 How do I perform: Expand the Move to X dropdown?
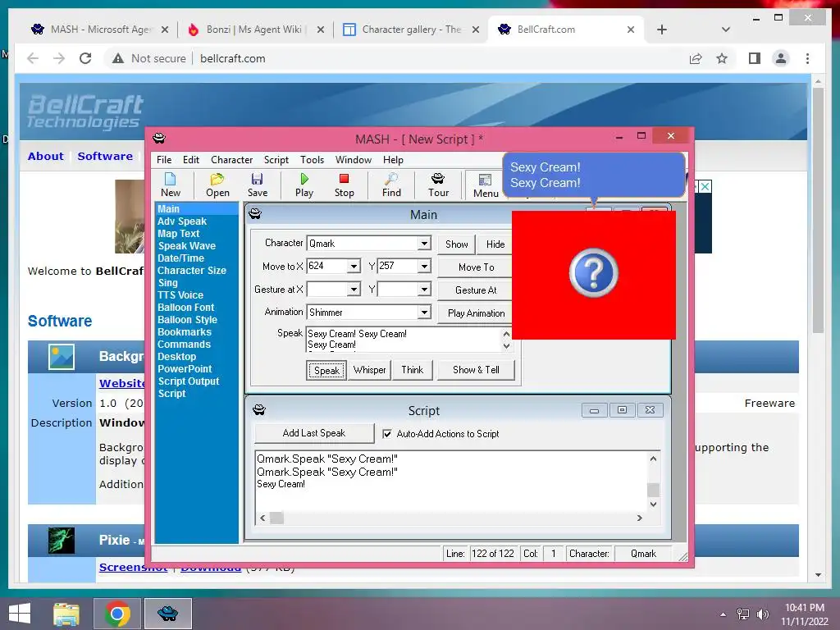[x=354, y=267]
